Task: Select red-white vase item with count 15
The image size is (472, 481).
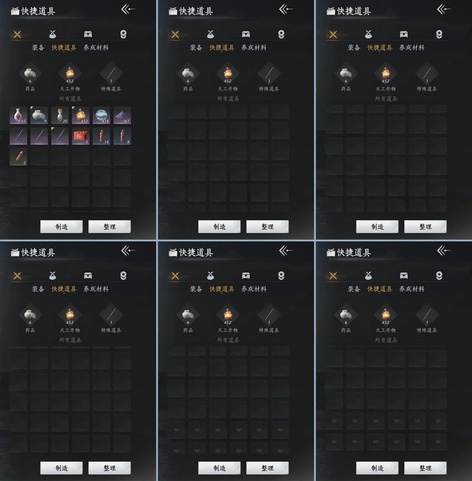Action: tap(18, 115)
